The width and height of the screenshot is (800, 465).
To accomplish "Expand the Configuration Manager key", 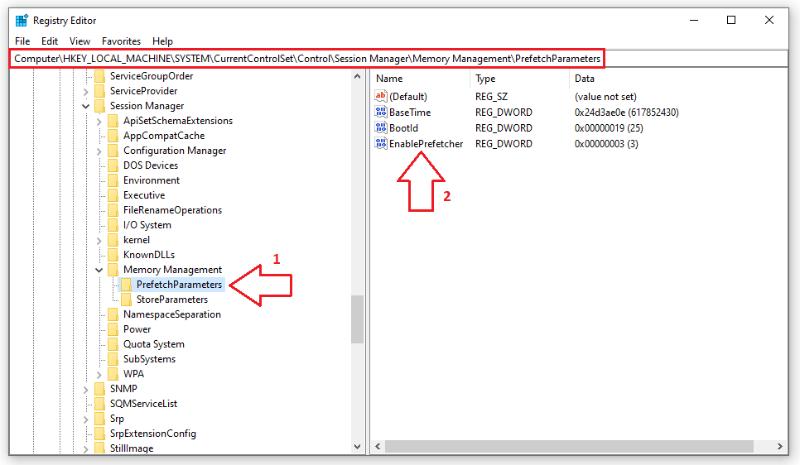I will (x=99, y=151).
